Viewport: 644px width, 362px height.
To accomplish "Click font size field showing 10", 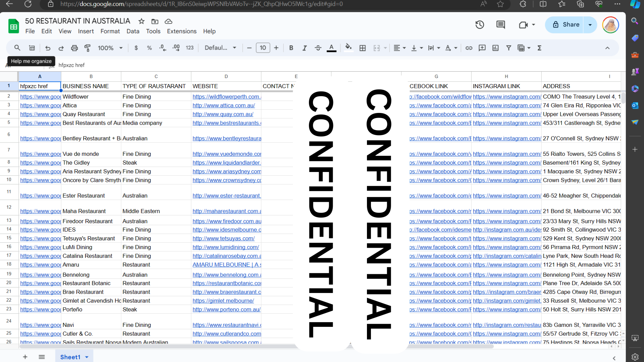I will pos(263,48).
